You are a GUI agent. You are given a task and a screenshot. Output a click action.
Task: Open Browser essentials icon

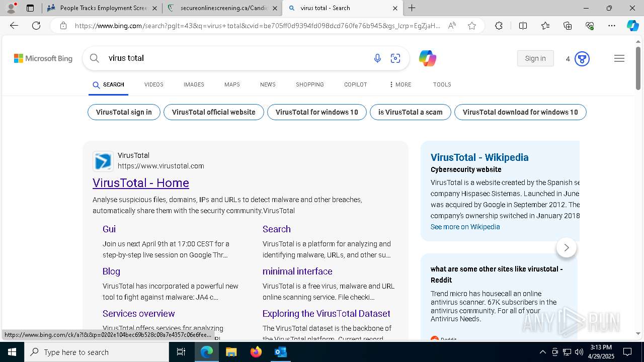[590, 26]
